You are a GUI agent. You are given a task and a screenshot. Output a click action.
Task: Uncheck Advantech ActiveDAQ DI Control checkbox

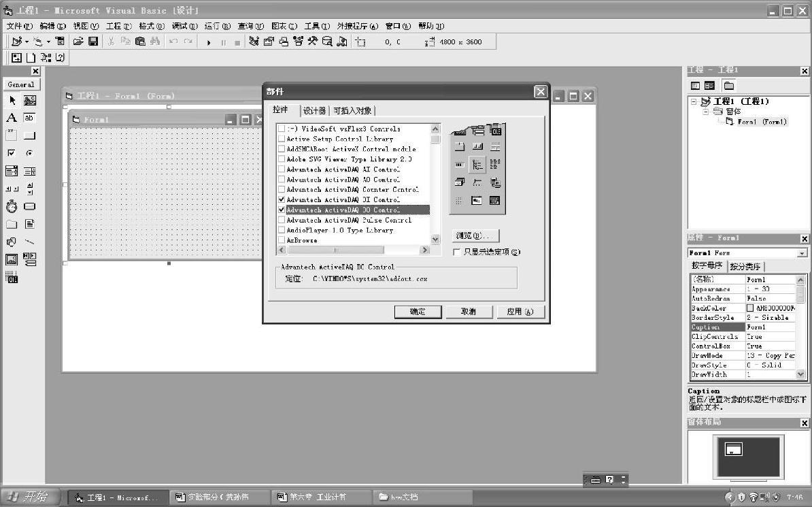[282, 199]
